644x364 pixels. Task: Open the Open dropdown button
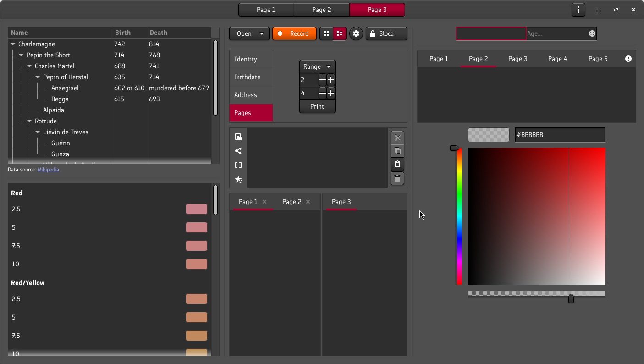click(x=249, y=33)
